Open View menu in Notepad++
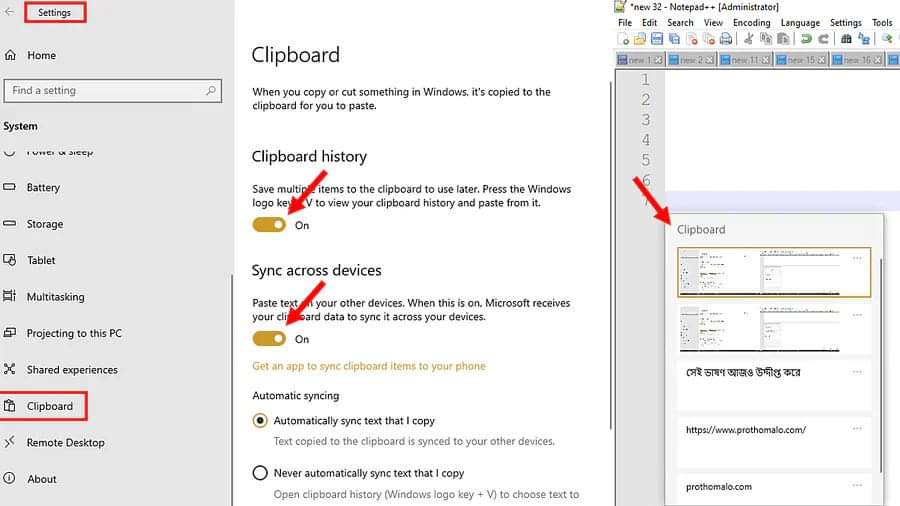 click(x=713, y=22)
